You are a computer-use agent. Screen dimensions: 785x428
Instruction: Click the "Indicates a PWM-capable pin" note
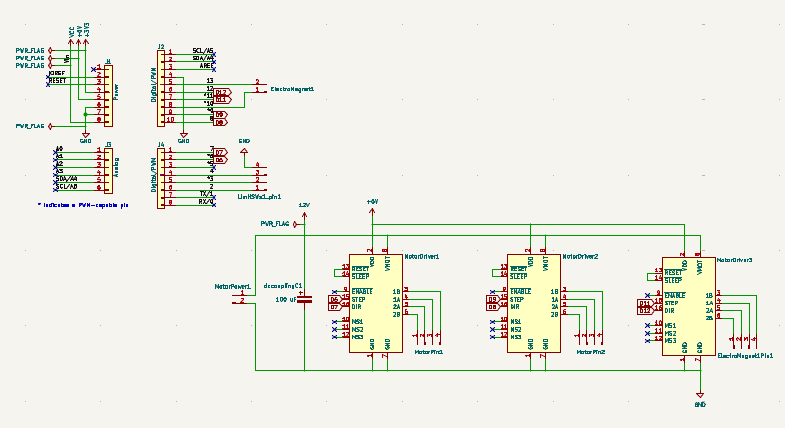(x=84, y=203)
